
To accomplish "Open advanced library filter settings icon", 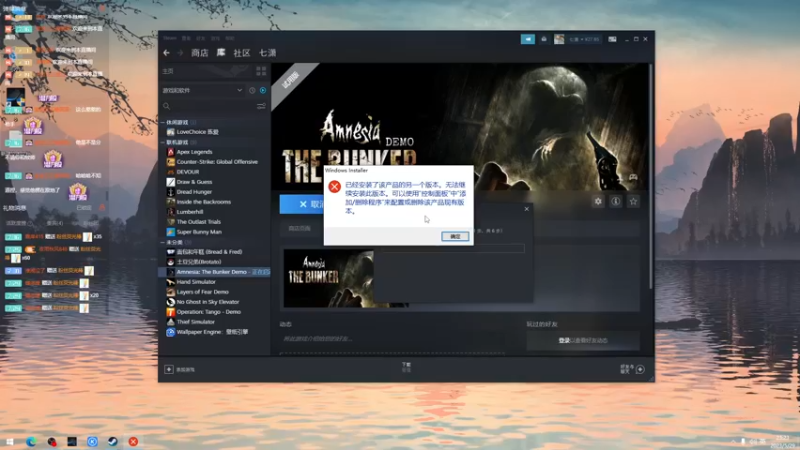I will [x=261, y=106].
